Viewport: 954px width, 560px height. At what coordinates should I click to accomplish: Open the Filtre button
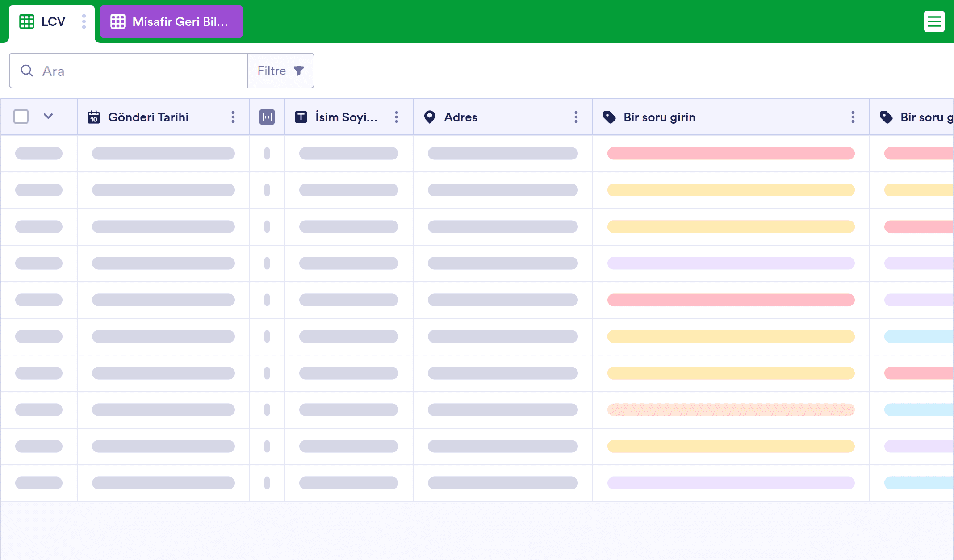click(x=281, y=71)
